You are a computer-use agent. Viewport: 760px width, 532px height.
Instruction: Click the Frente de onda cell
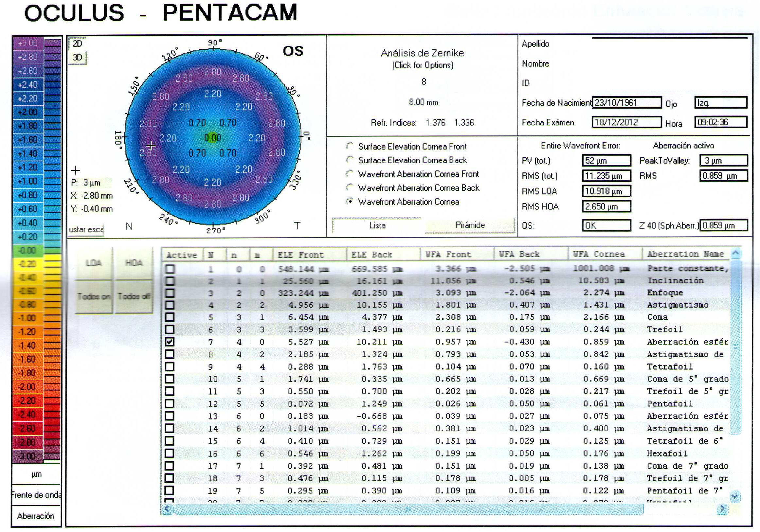point(36,495)
